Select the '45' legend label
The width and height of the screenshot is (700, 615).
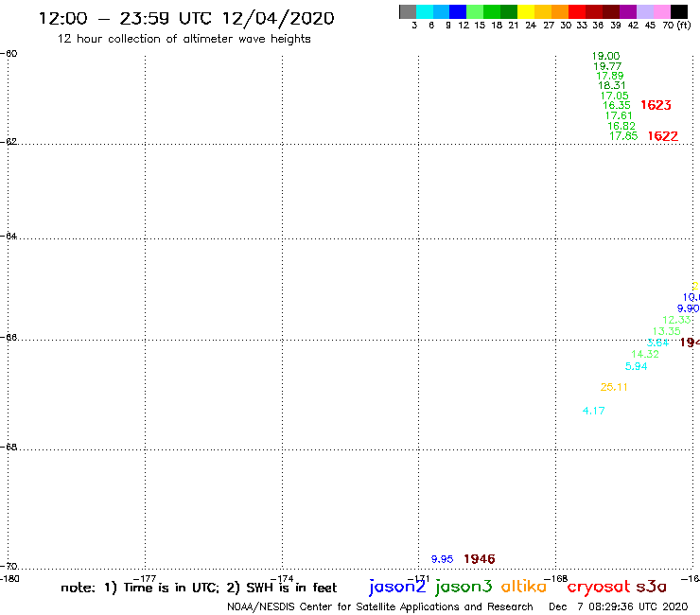click(650, 25)
